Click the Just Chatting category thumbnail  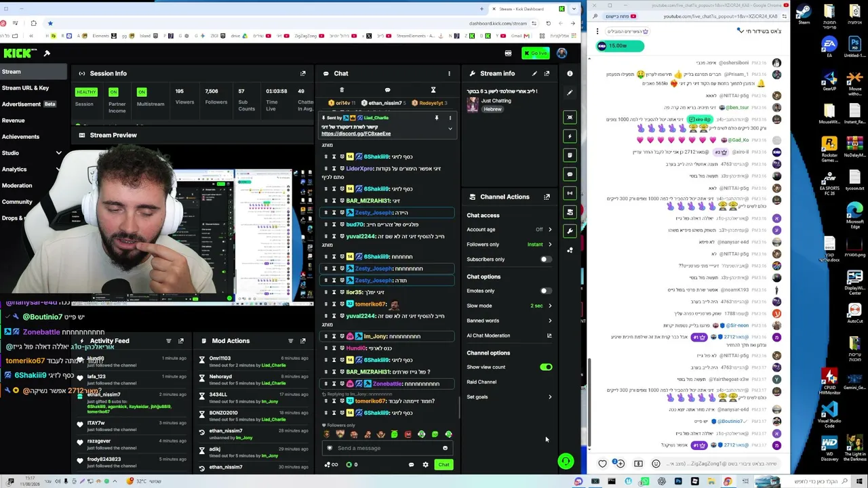coord(473,104)
